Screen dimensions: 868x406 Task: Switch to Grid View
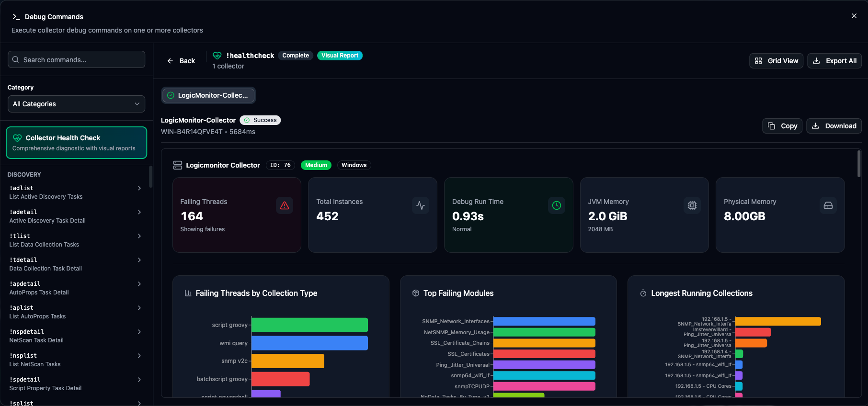776,61
